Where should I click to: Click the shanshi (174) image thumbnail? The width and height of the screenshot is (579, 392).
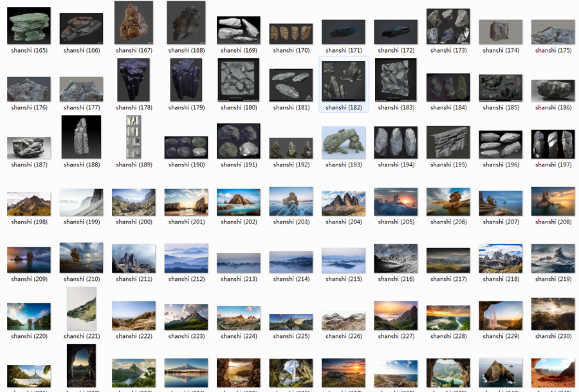coord(501,32)
